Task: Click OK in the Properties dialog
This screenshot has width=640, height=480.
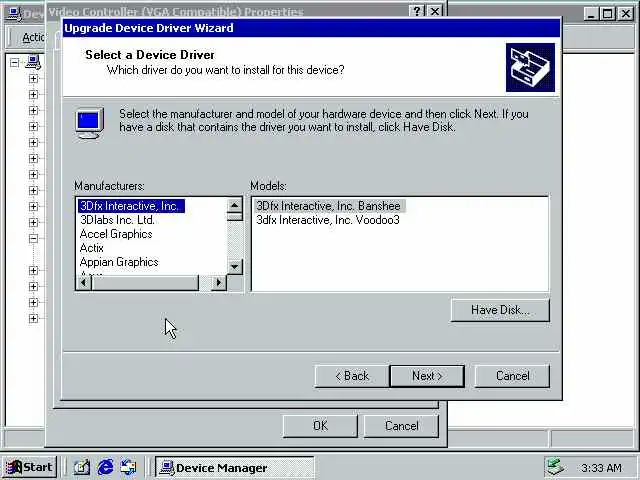Action: click(x=320, y=426)
